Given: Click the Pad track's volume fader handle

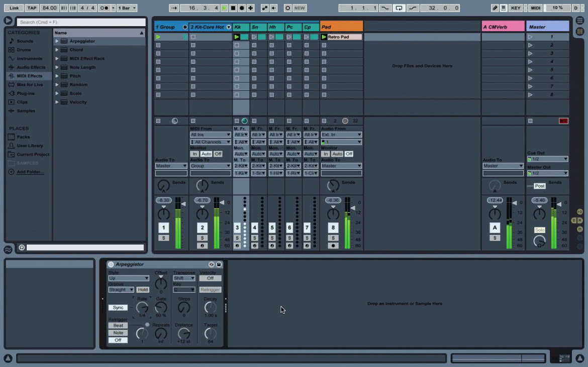Looking at the screenshot, I should (x=352, y=208).
